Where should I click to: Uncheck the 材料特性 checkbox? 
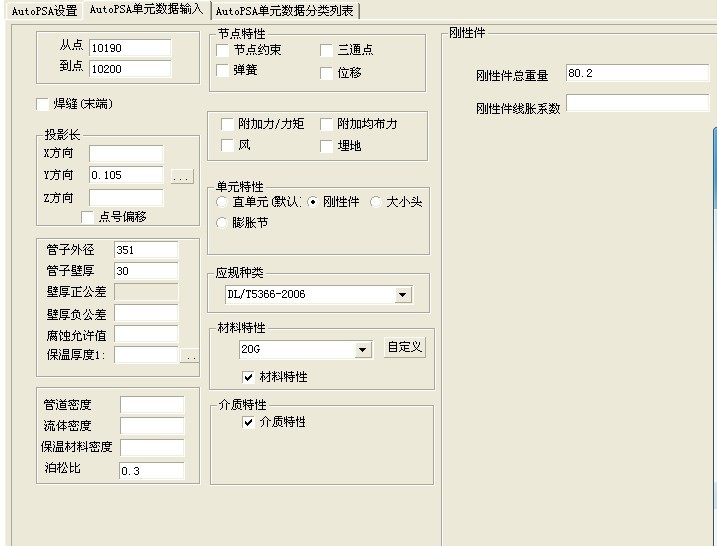click(x=249, y=377)
